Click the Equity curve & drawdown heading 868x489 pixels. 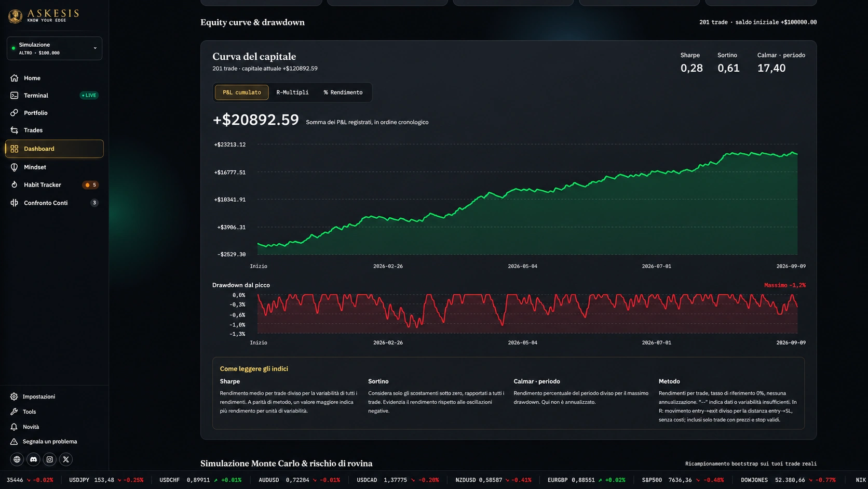coord(253,22)
